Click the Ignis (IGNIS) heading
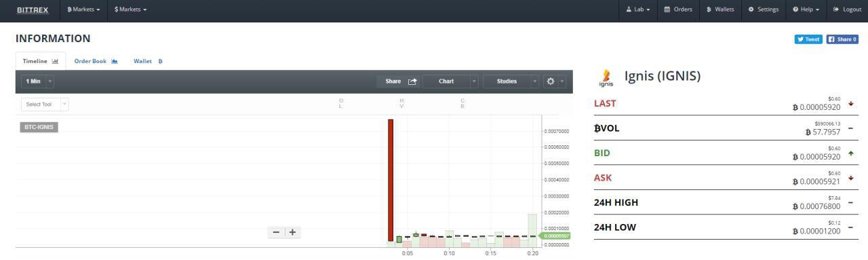Screen dimensions: 868x260 click(663, 76)
